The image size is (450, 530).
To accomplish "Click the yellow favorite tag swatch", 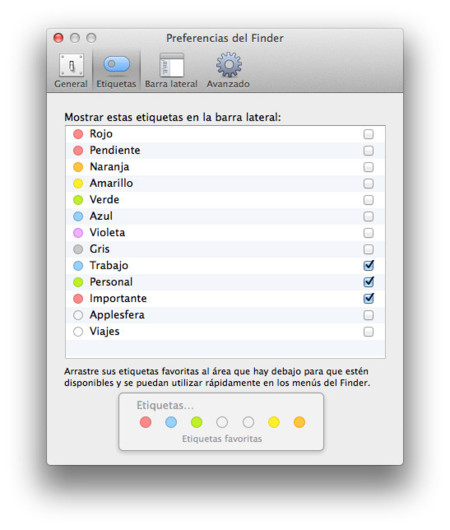I will click(x=274, y=422).
